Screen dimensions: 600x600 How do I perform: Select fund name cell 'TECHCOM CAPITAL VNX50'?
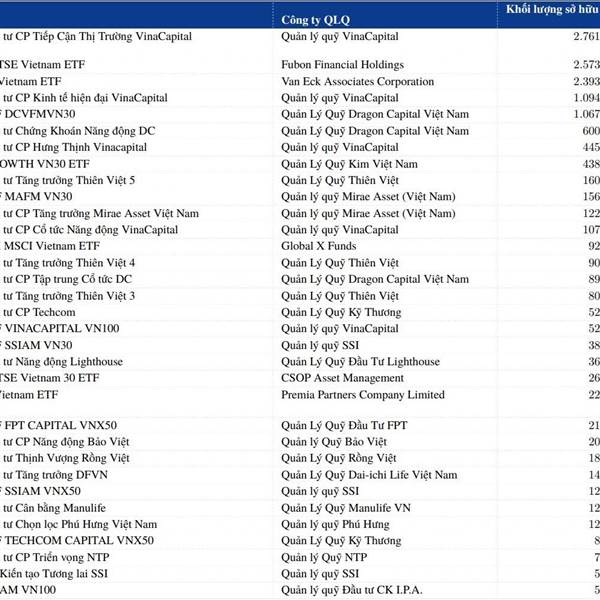coord(79,540)
